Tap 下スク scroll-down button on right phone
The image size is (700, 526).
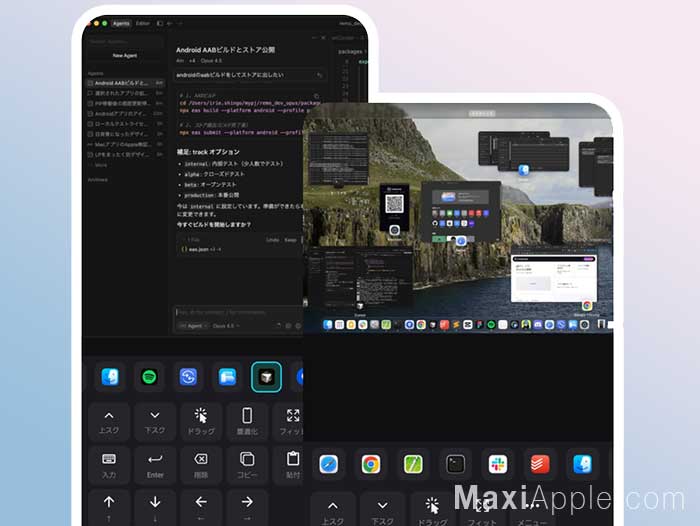tap(383, 510)
